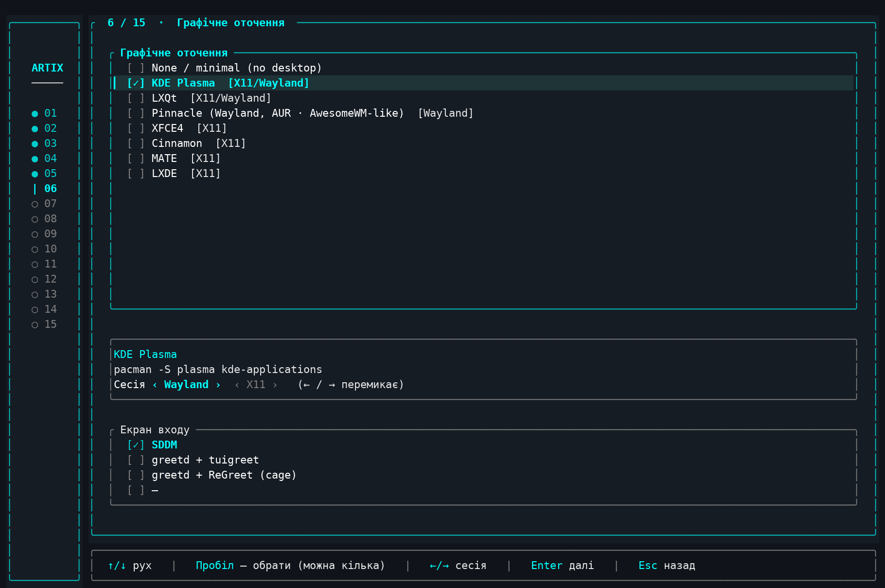Toggle the SDDM login screen checkbox

point(136,445)
